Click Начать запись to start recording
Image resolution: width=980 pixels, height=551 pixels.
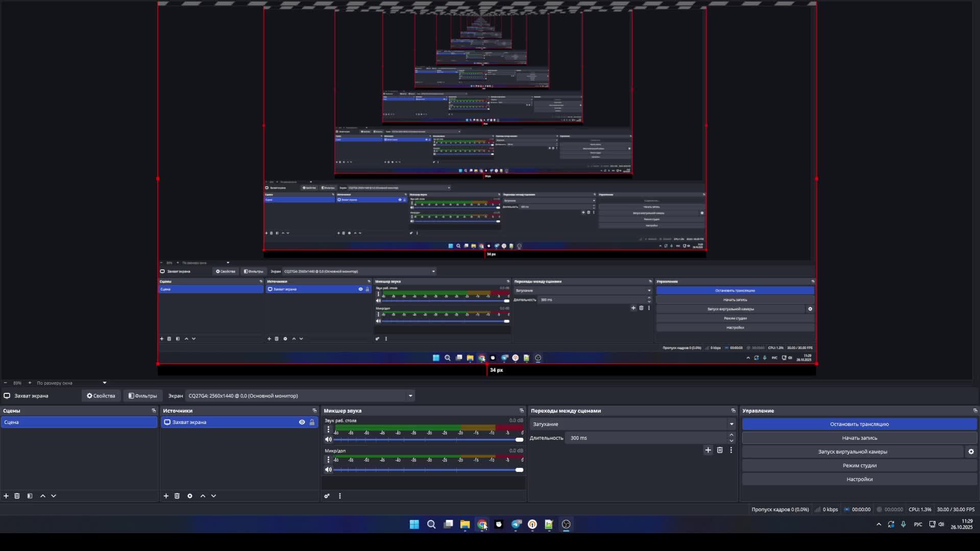point(860,438)
